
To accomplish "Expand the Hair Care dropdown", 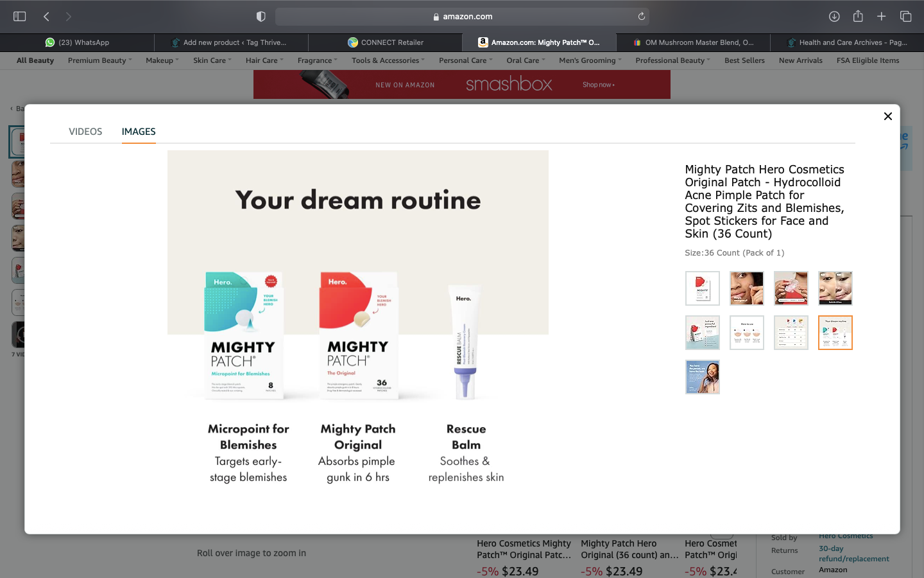I will pyautogui.click(x=264, y=60).
